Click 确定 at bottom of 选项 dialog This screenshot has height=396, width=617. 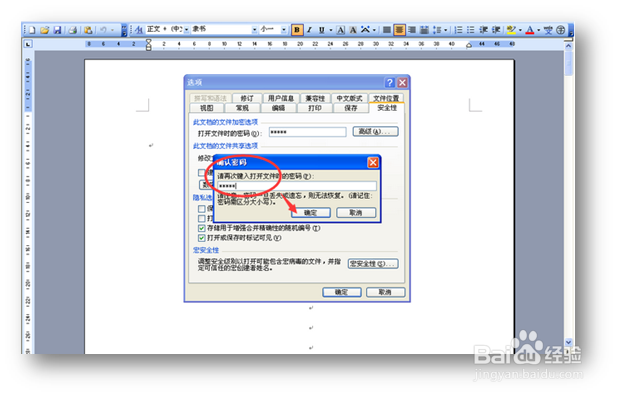point(342,292)
